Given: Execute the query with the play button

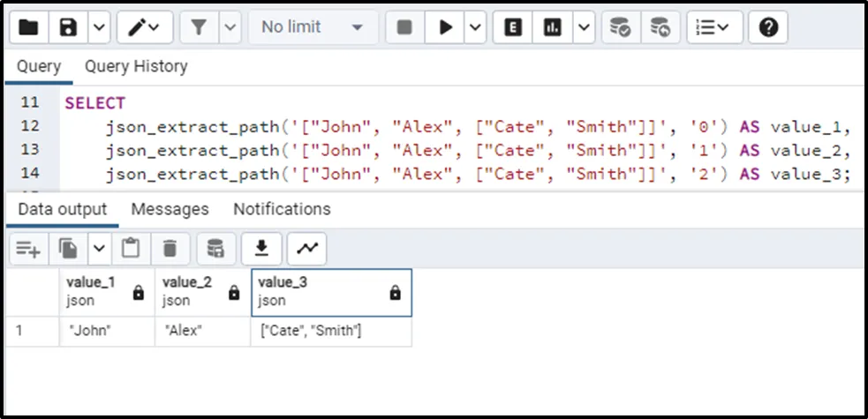Looking at the screenshot, I should click(445, 28).
